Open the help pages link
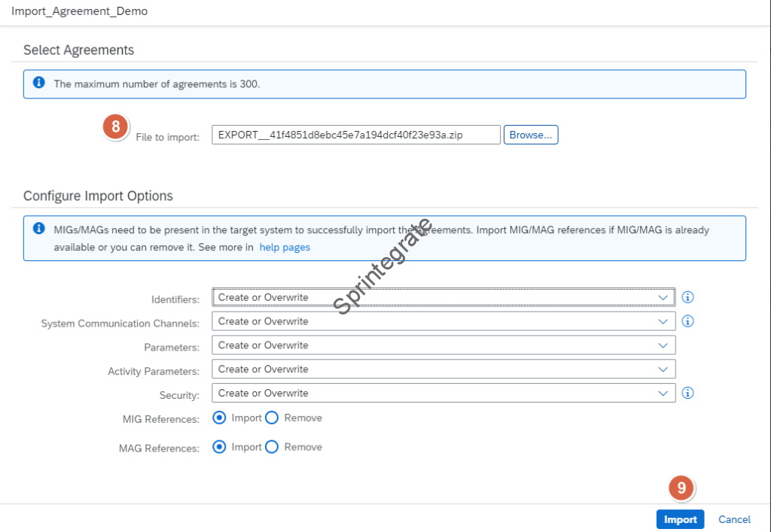This screenshot has height=532, width=771. pos(285,247)
